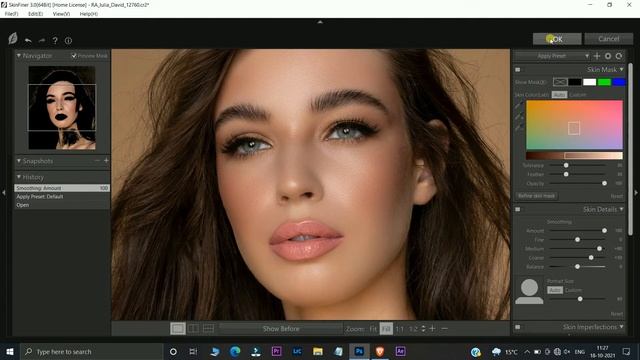
Task: Select the subtract-color eyedropper tool
Action: click(519, 128)
